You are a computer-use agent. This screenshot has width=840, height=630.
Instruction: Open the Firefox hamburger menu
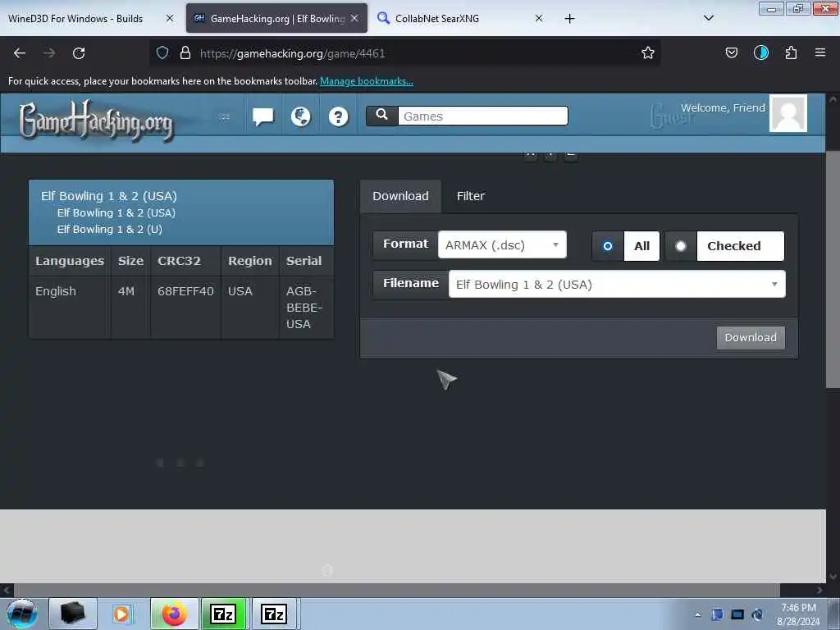(x=820, y=52)
